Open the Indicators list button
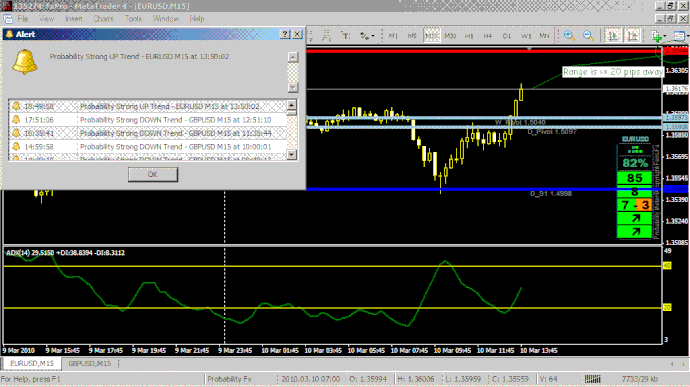Viewport: 690px width, 387px height. click(x=656, y=36)
